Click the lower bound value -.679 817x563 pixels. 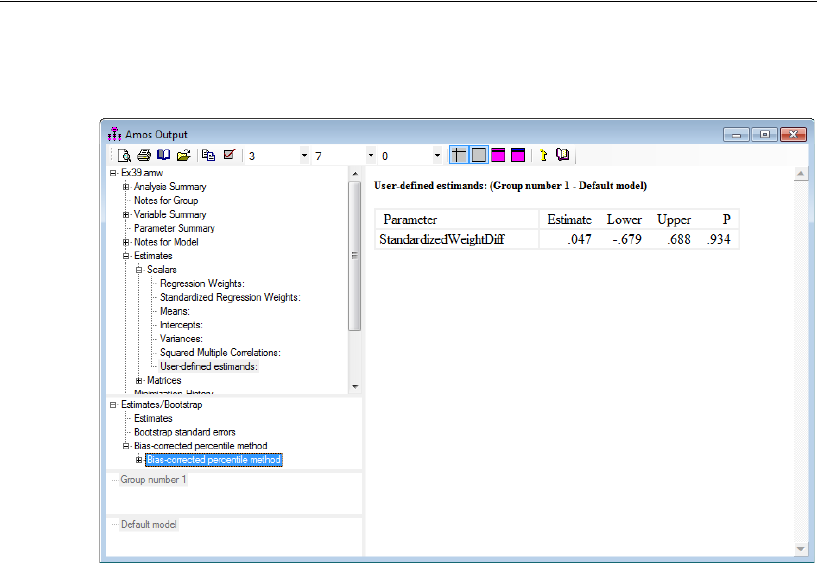pos(627,240)
